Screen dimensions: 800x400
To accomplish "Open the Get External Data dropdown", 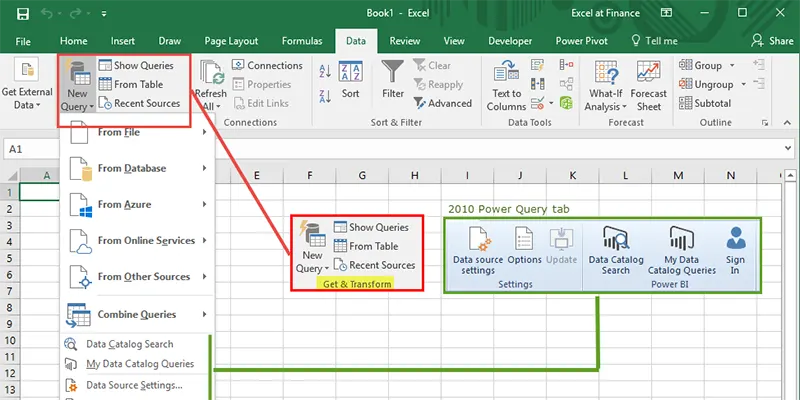I will tap(27, 85).
